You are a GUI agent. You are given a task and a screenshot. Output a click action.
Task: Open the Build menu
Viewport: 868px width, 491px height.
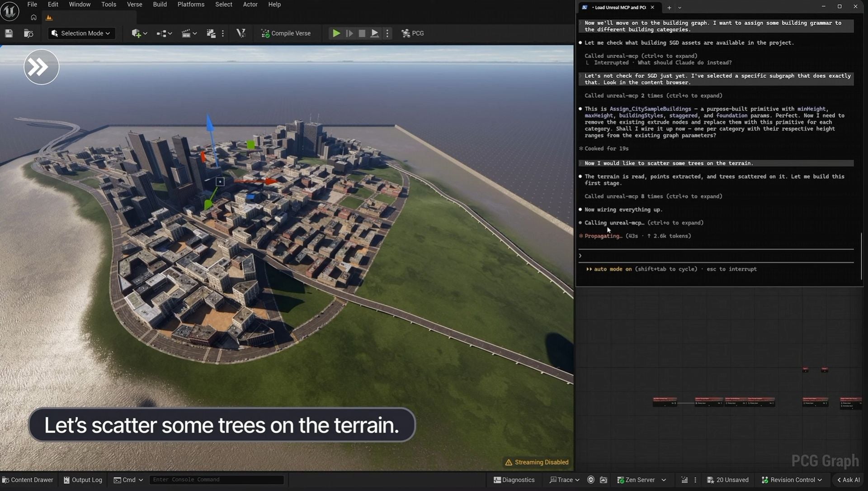pyautogui.click(x=160, y=5)
